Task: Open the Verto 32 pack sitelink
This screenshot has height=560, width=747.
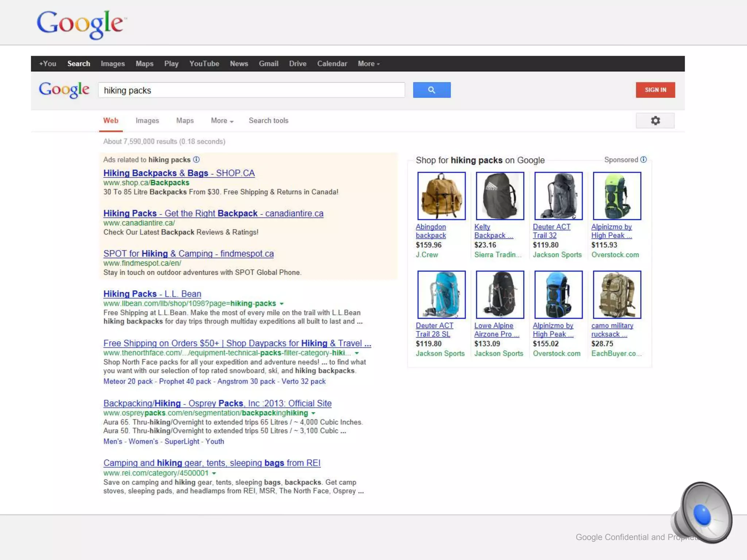Action: pyautogui.click(x=303, y=381)
